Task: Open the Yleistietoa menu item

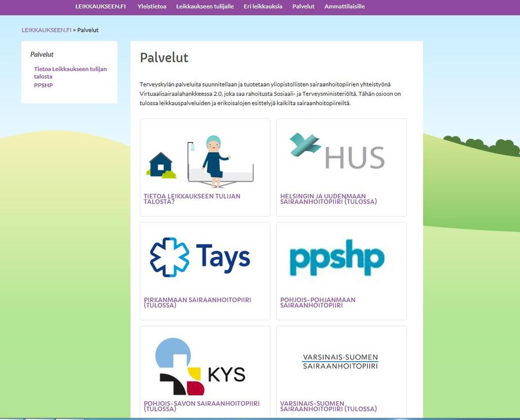Action: coord(152,7)
